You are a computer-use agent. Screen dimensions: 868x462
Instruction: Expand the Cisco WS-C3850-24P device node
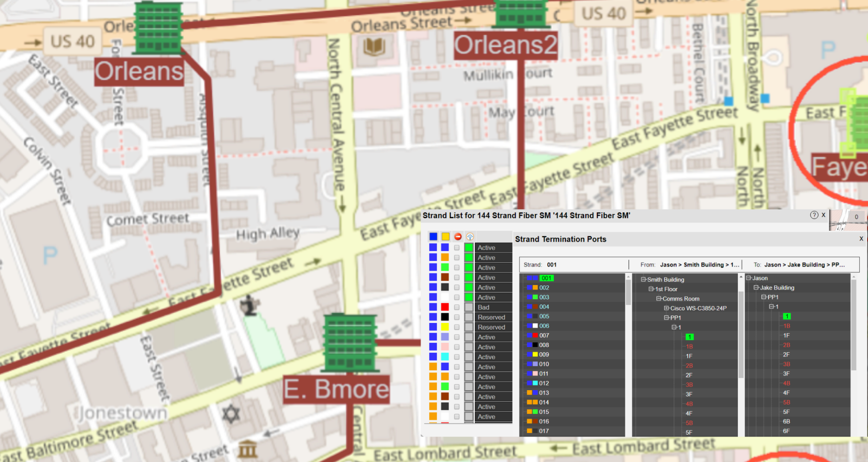(x=667, y=308)
